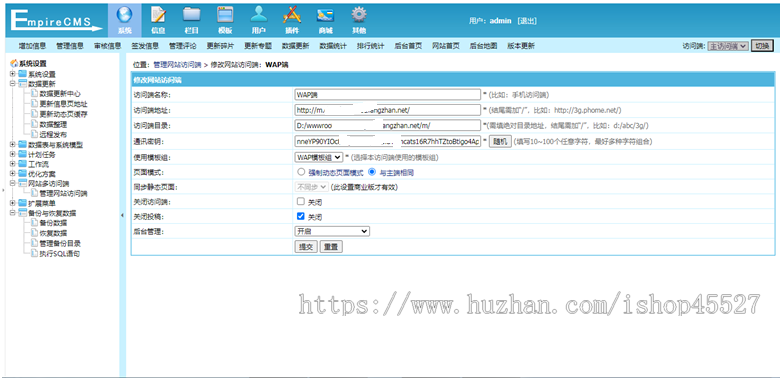Open 增加信息 in the shortcut bar

32,46
